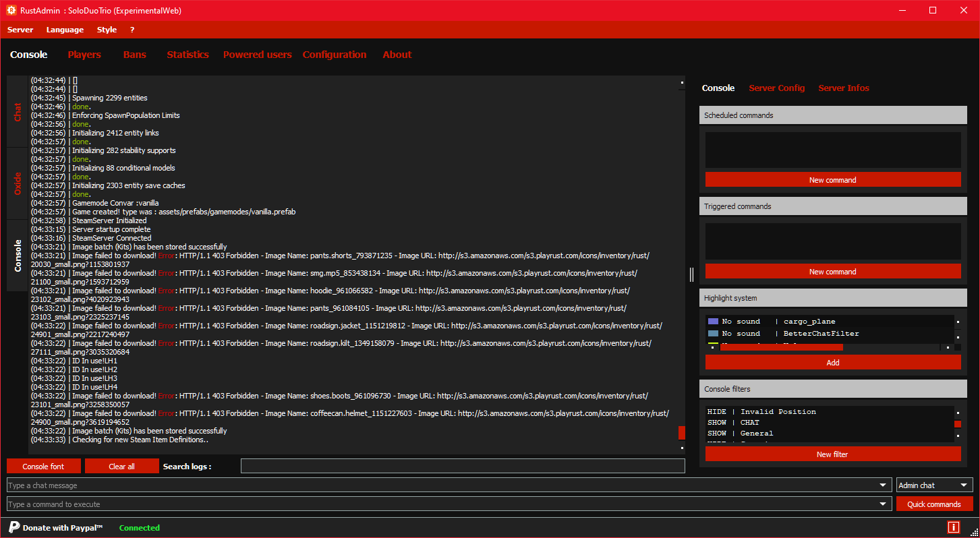The height and width of the screenshot is (538, 980).
Task: Click the green Connected status text
Action: point(140,528)
